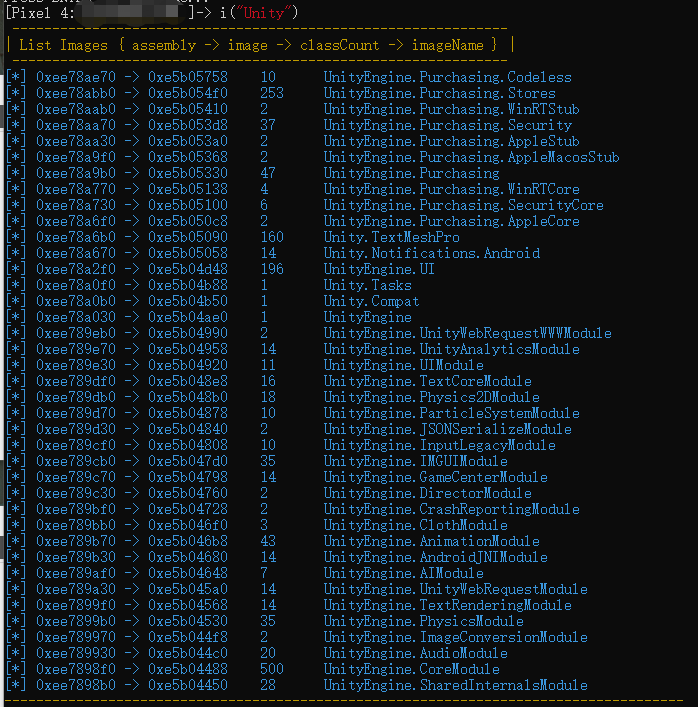Click image name UnityEngine.JSONSerializeModule
Screen dimensions: 698x707
pyautogui.click(x=447, y=429)
